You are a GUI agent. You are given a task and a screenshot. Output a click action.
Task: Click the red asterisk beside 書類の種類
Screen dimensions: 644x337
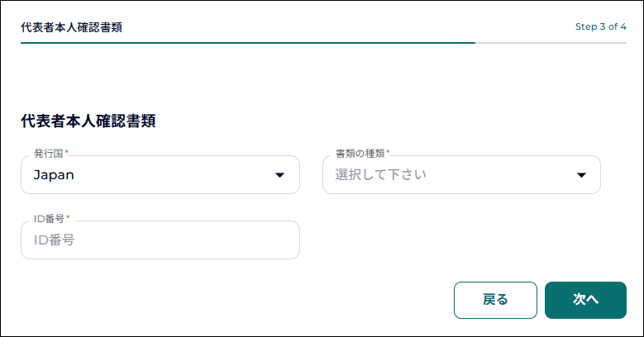click(x=388, y=154)
